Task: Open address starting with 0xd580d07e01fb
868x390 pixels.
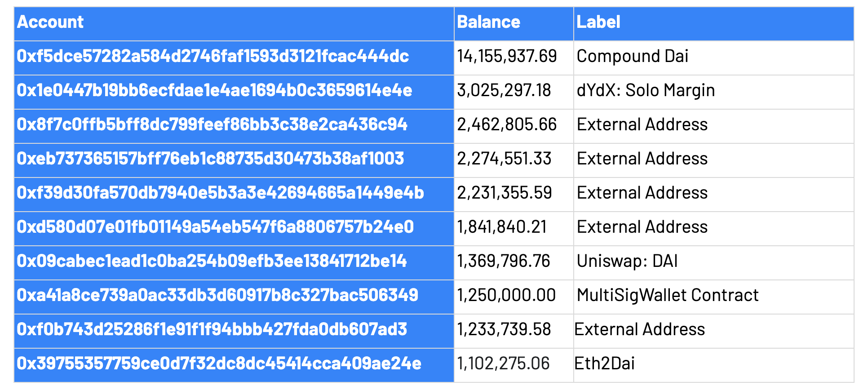Action: coord(215,227)
